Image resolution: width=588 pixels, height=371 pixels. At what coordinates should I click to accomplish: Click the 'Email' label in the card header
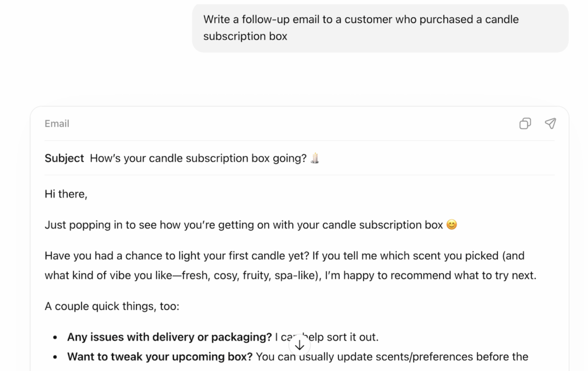[x=57, y=123]
